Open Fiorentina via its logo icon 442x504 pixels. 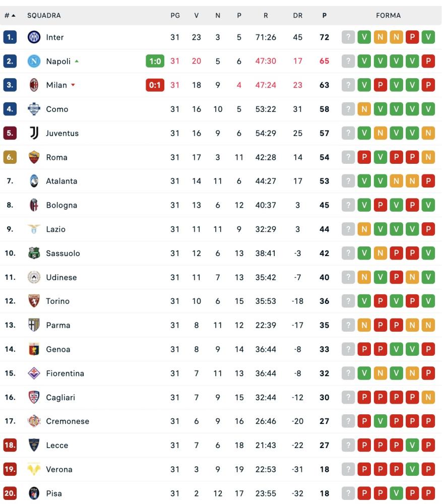click(34, 373)
